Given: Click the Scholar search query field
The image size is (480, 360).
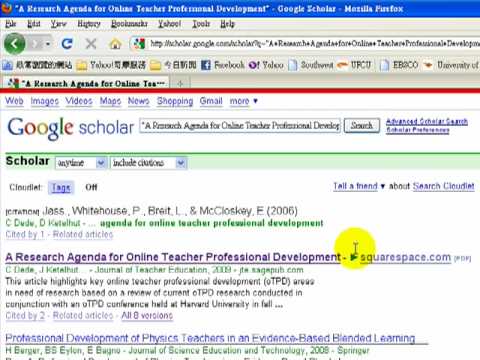Looking at the screenshot, I should coord(240,126).
